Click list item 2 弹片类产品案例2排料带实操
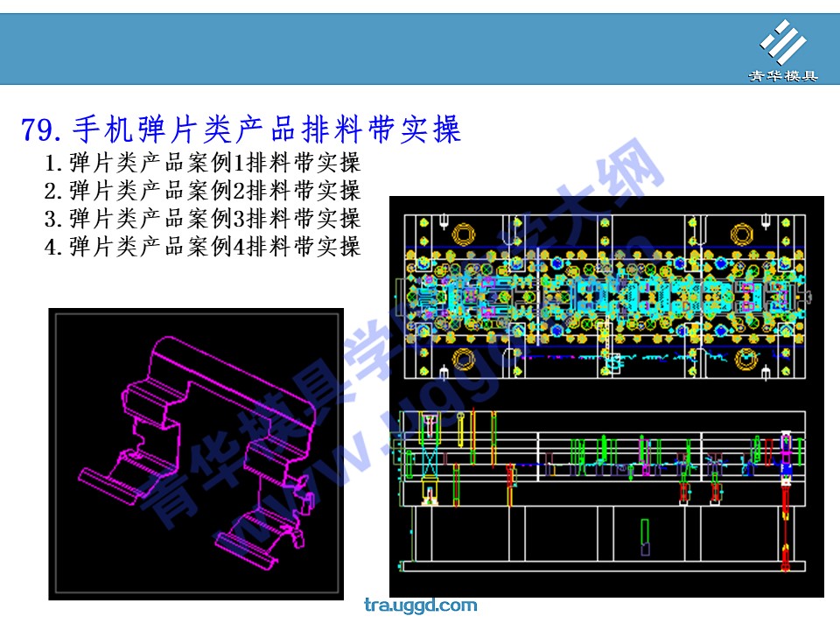The height and width of the screenshot is (630, 840). [202, 191]
